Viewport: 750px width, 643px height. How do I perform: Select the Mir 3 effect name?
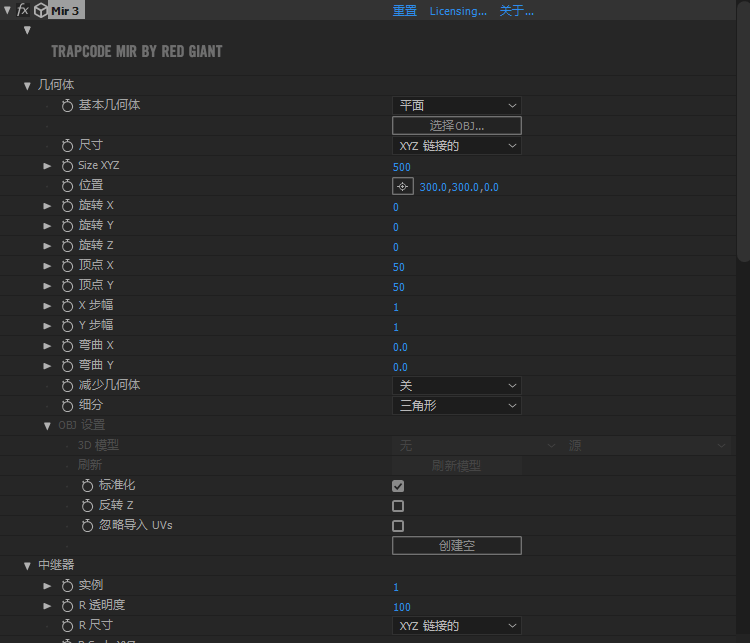pos(66,11)
